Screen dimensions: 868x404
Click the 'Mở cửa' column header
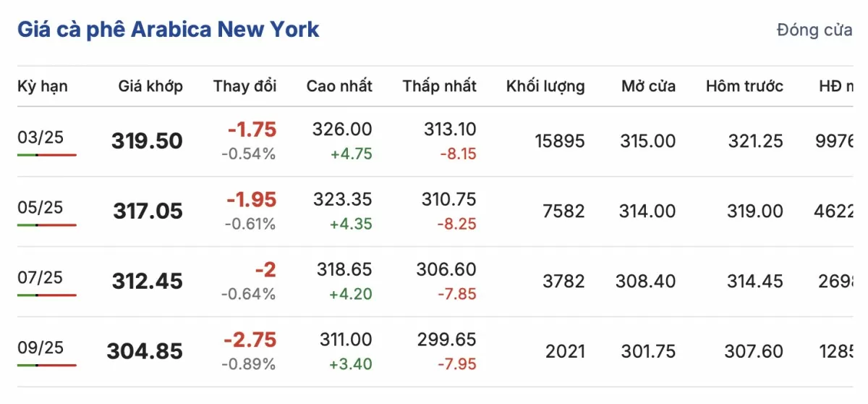648,86
